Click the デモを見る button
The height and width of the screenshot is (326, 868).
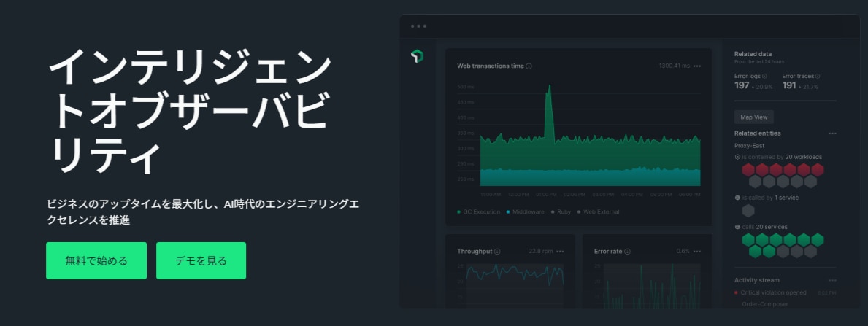[x=201, y=260]
